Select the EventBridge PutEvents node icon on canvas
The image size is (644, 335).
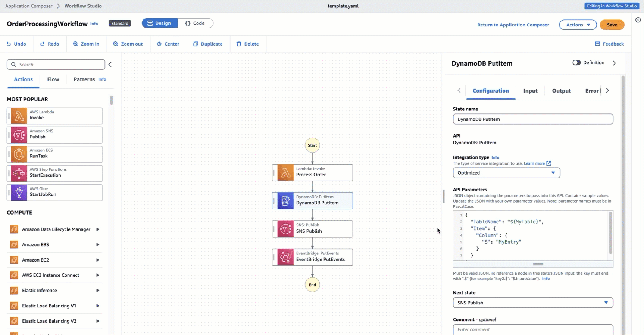285,257
